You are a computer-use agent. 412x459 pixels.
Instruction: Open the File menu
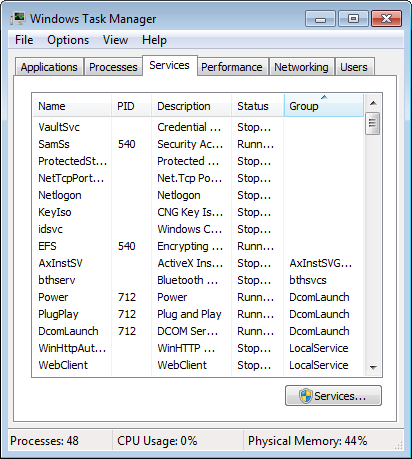(24, 40)
